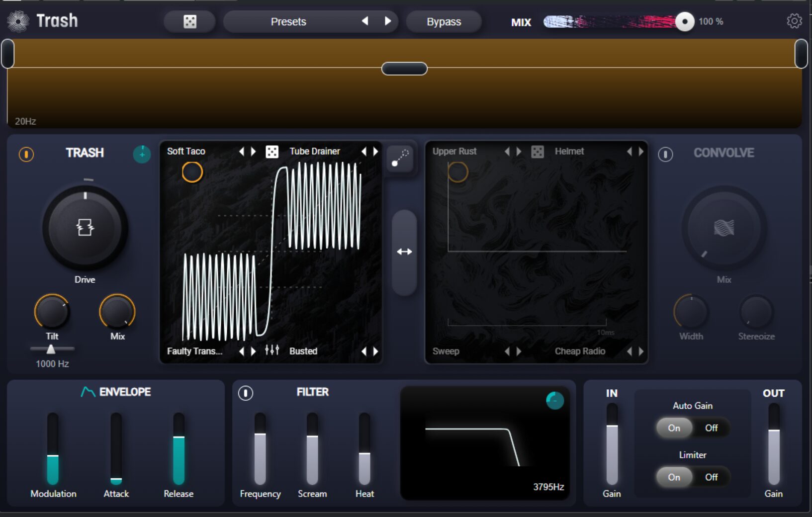Select previous Tube Drainer style
The width and height of the screenshot is (812, 517).
pos(363,152)
